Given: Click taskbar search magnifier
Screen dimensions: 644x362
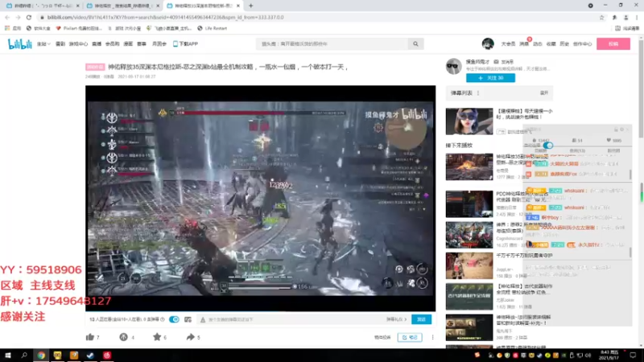Looking at the screenshot, I should click(x=24, y=356).
